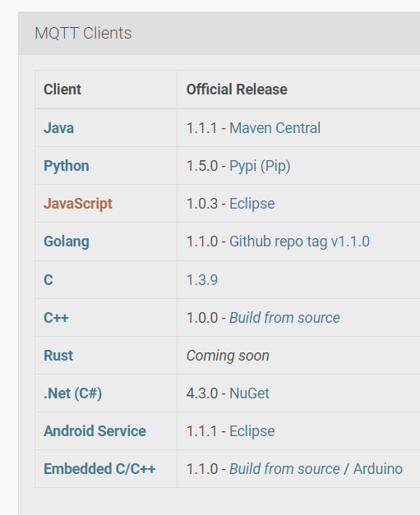Open the Python client link

(67, 166)
